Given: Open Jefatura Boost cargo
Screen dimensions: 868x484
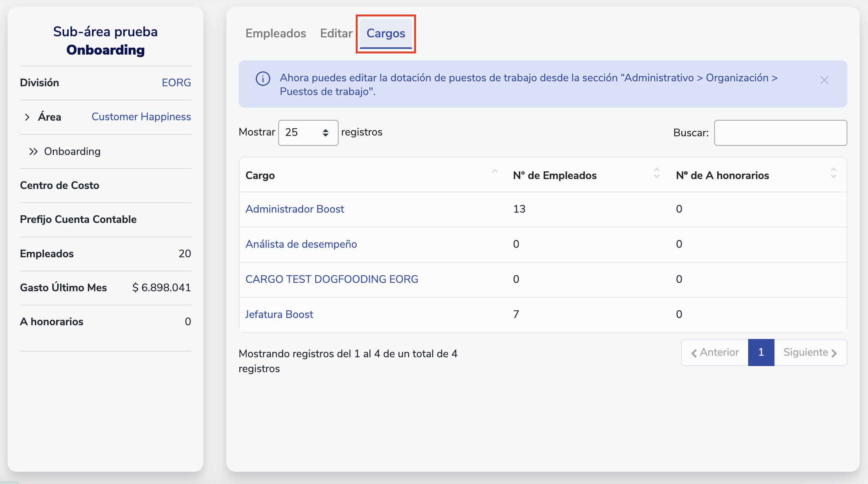Looking at the screenshot, I should [x=279, y=315].
